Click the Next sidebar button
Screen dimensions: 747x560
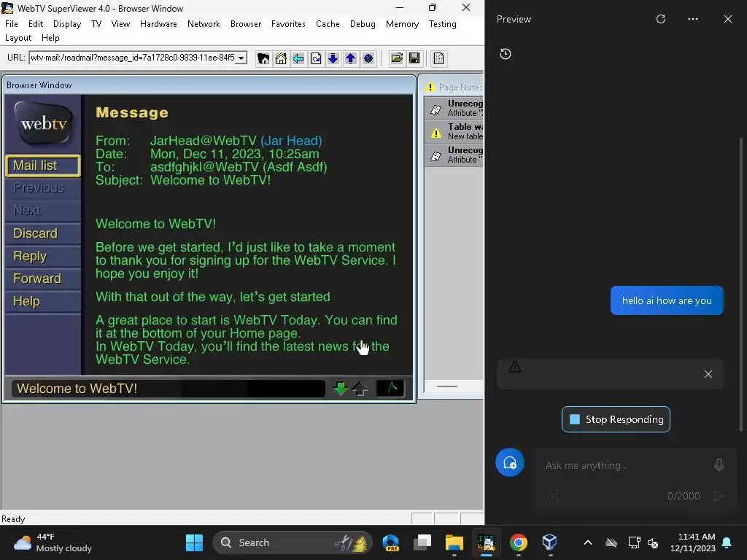pyautogui.click(x=43, y=210)
